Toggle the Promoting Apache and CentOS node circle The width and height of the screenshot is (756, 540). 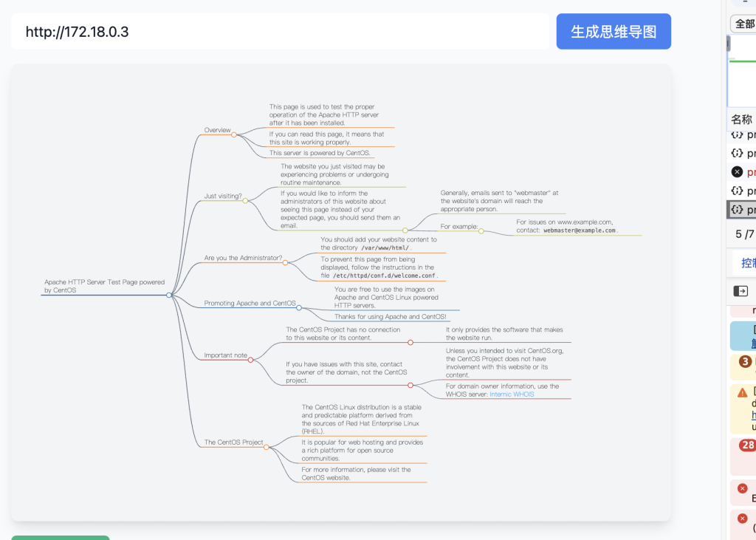299,307
